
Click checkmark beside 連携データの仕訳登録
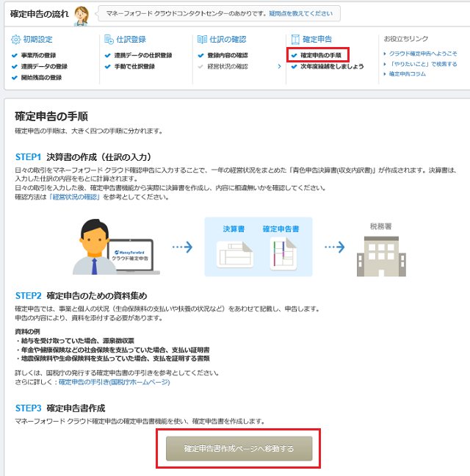pos(107,56)
